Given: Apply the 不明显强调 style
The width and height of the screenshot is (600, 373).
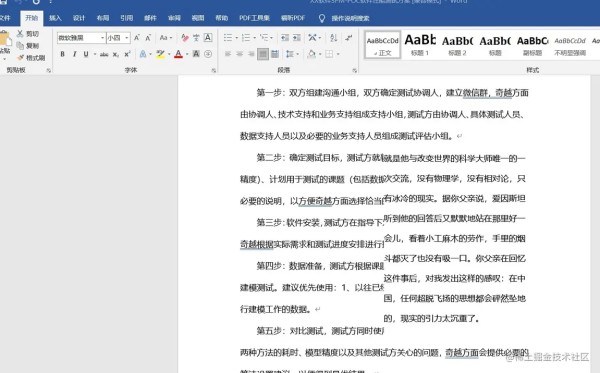Looking at the screenshot, I should click(x=570, y=45).
